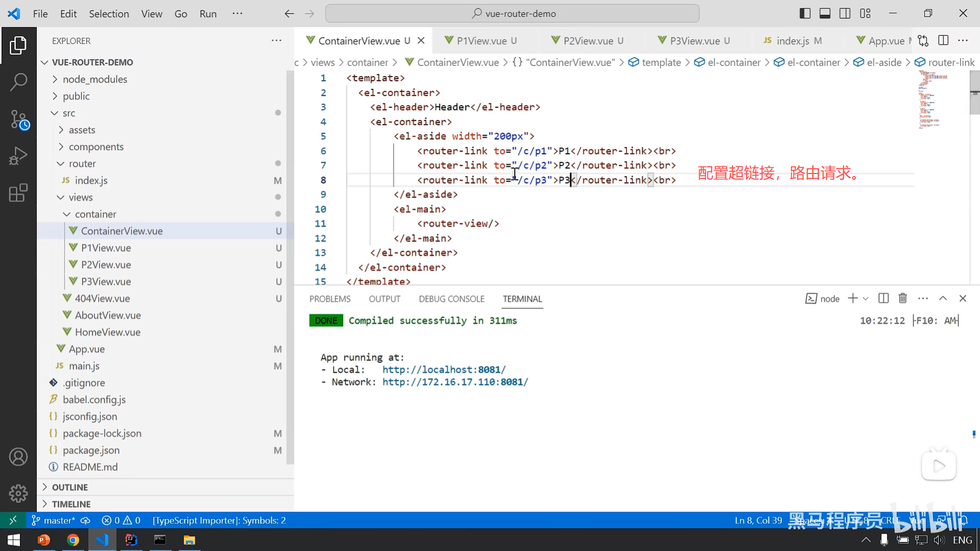
Task: Open Run and Debug view
Action: (x=18, y=156)
